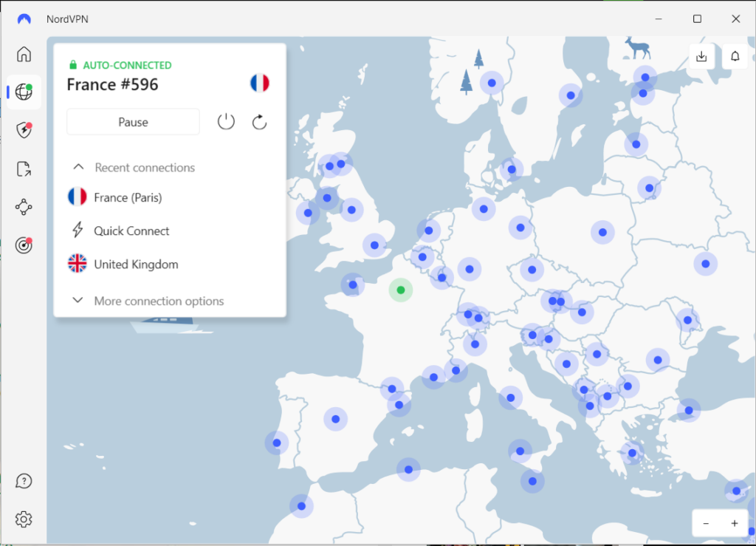Open the VPN globe map section
This screenshot has height=546, width=756.
click(24, 92)
